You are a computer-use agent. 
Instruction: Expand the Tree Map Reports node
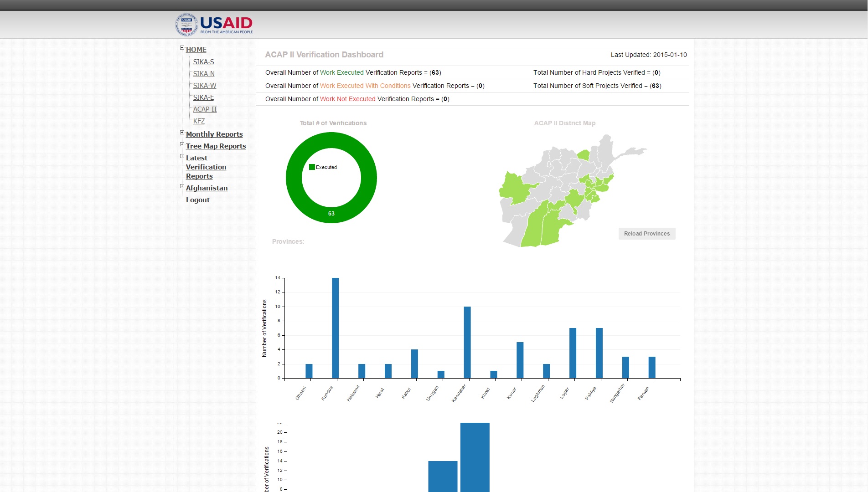[x=182, y=144]
